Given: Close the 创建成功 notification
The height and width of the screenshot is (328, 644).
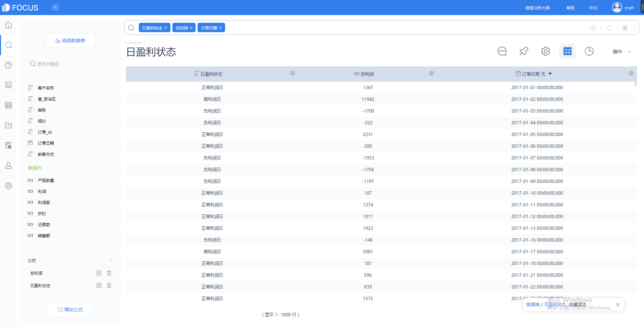Looking at the screenshot, I should 618,305.
